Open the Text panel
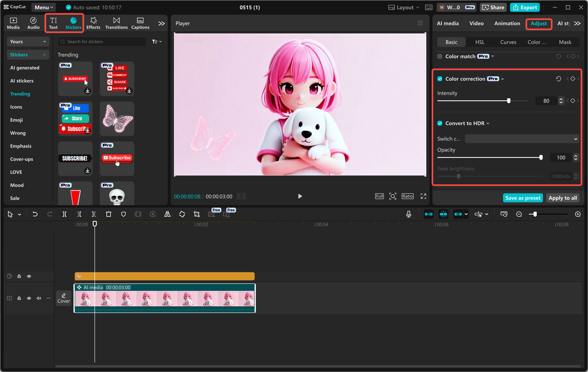The height and width of the screenshot is (372, 588). (x=53, y=23)
